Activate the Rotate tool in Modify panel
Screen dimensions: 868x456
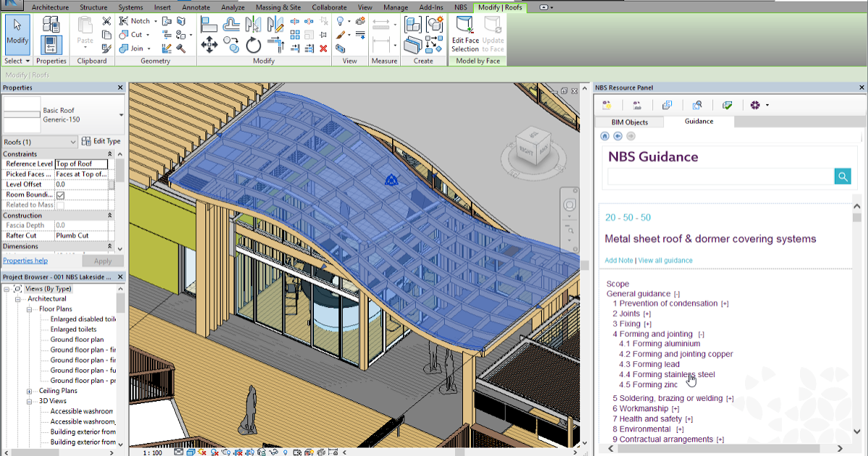click(x=254, y=46)
